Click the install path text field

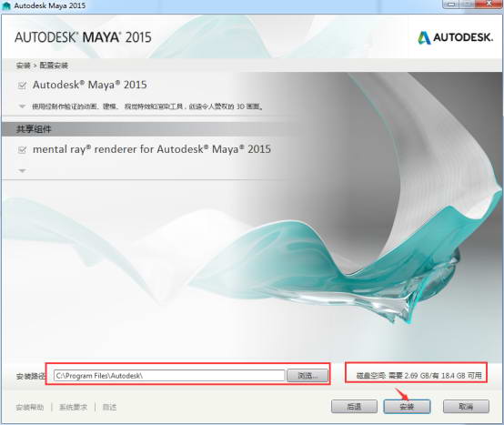pyautogui.click(x=169, y=375)
